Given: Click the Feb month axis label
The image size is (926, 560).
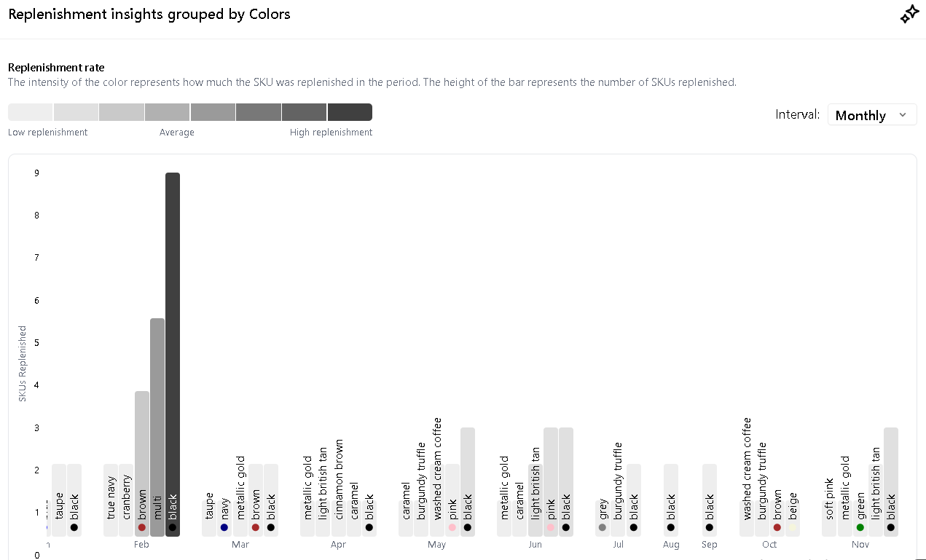Looking at the screenshot, I should coord(142,545).
